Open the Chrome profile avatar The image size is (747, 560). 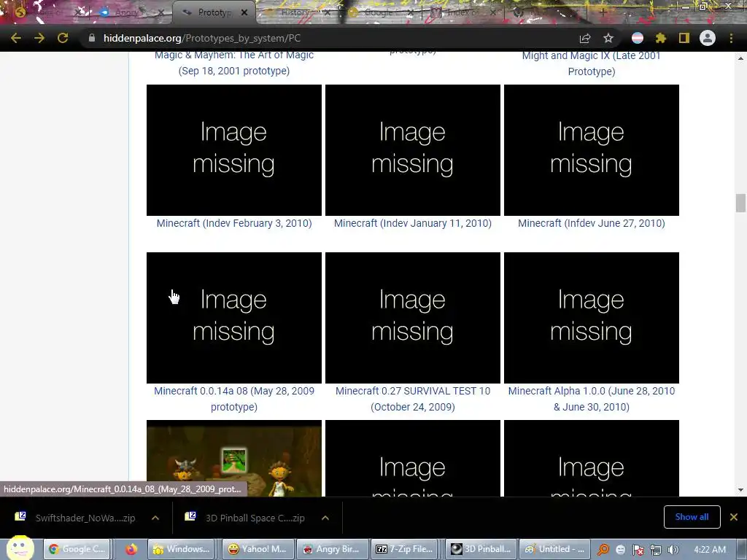tap(708, 38)
